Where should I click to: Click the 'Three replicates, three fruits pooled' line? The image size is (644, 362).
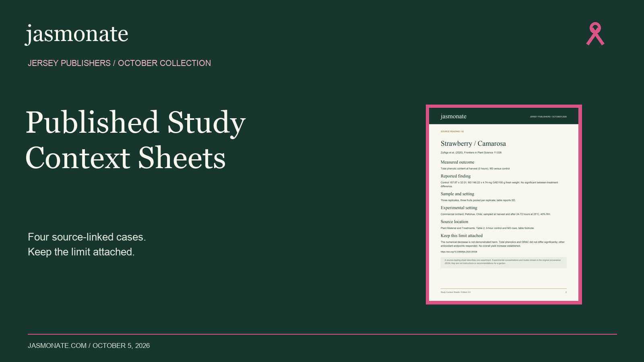[x=478, y=200]
